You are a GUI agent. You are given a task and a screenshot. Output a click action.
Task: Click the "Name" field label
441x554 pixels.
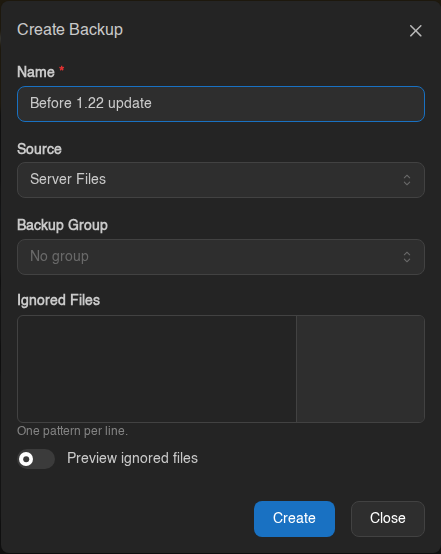[x=36, y=72]
